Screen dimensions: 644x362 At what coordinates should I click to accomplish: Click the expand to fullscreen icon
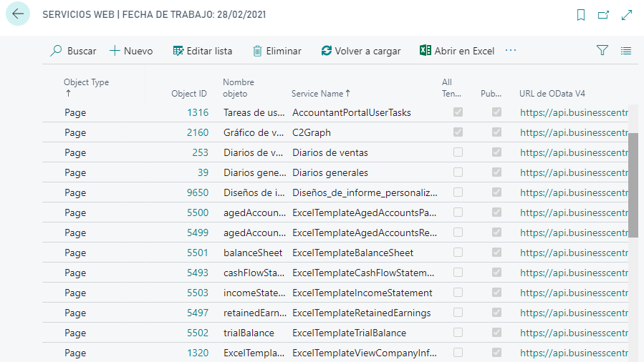[x=627, y=15]
